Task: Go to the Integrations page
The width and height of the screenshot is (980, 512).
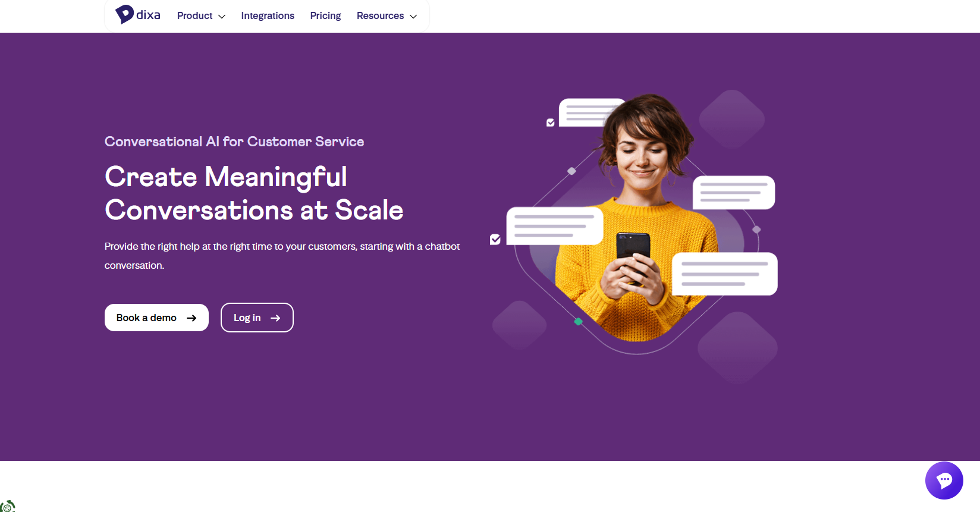Action: pos(268,16)
